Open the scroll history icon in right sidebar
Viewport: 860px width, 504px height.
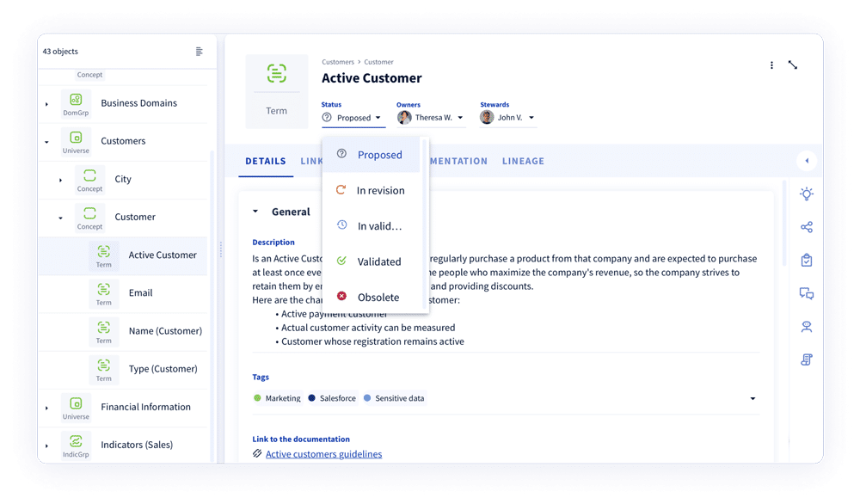[x=806, y=360]
